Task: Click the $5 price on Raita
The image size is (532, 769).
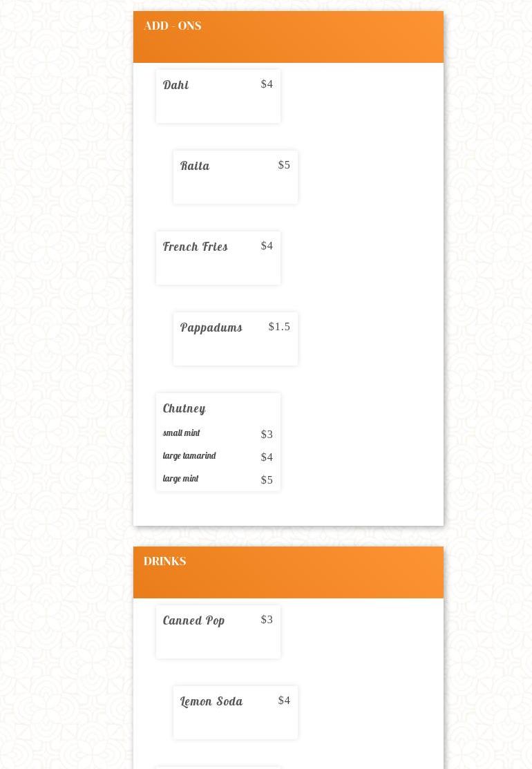Action: click(284, 165)
